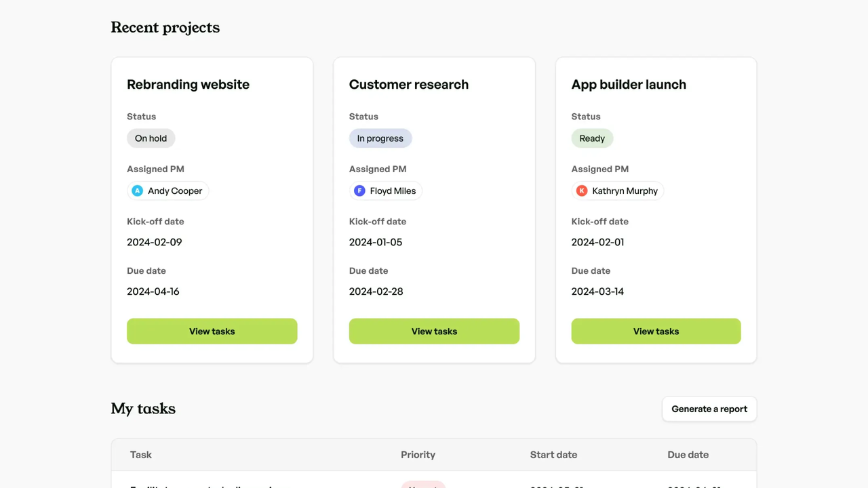This screenshot has width=868, height=488.
Task: View tasks for Rebranding website
Action: point(212,331)
